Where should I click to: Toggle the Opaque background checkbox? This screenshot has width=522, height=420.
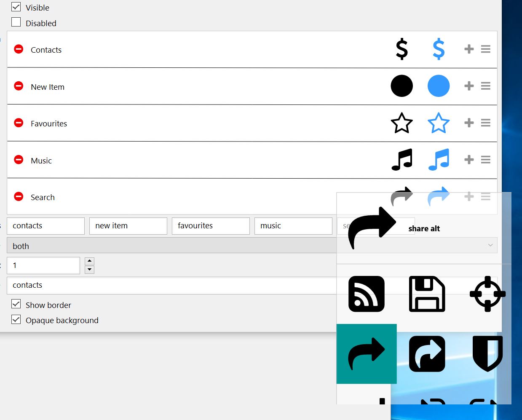(16, 320)
